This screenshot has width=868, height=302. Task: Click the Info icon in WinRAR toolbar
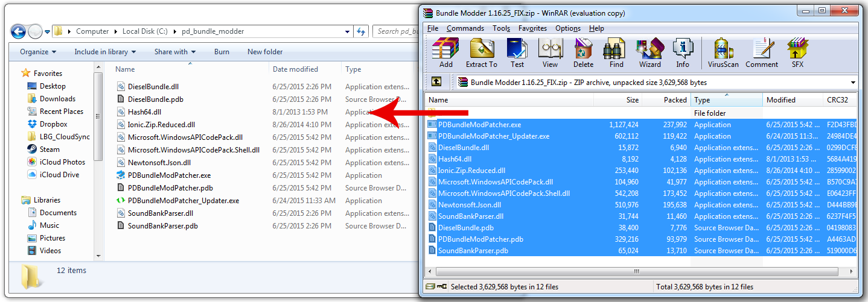683,53
